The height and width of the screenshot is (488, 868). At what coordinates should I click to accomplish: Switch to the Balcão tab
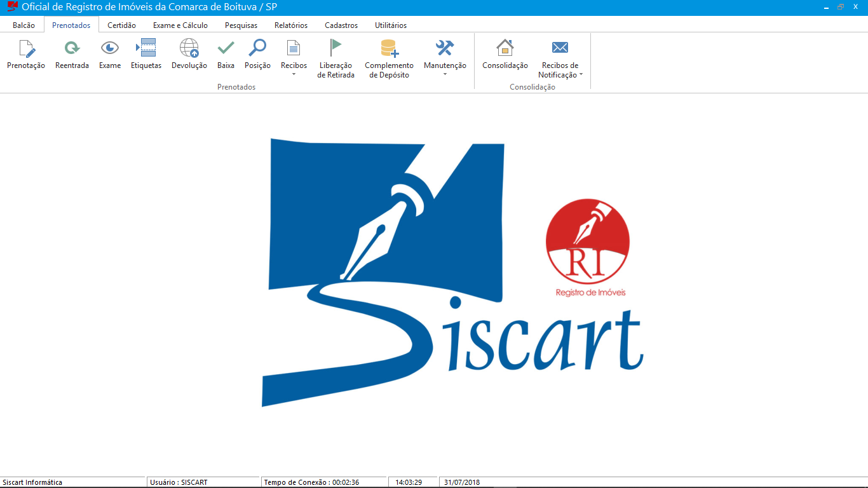pyautogui.click(x=24, y=25)
